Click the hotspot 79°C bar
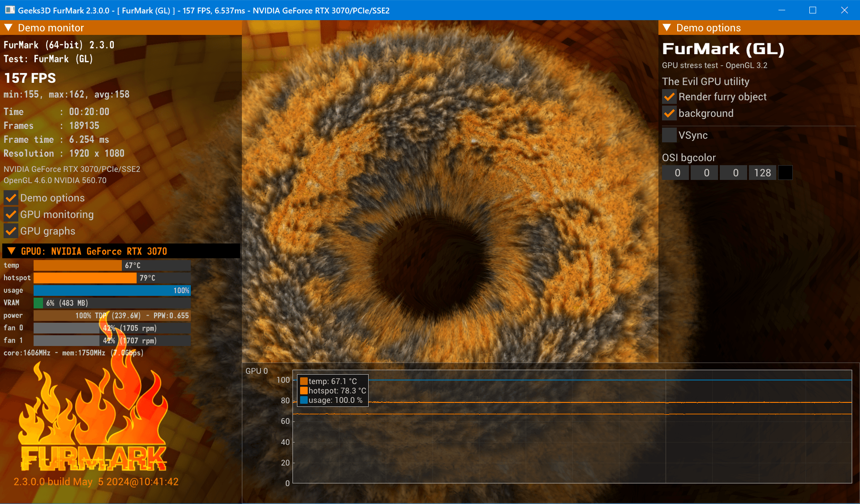The height and width of the screenshot is (504, 860). point(112,278)
